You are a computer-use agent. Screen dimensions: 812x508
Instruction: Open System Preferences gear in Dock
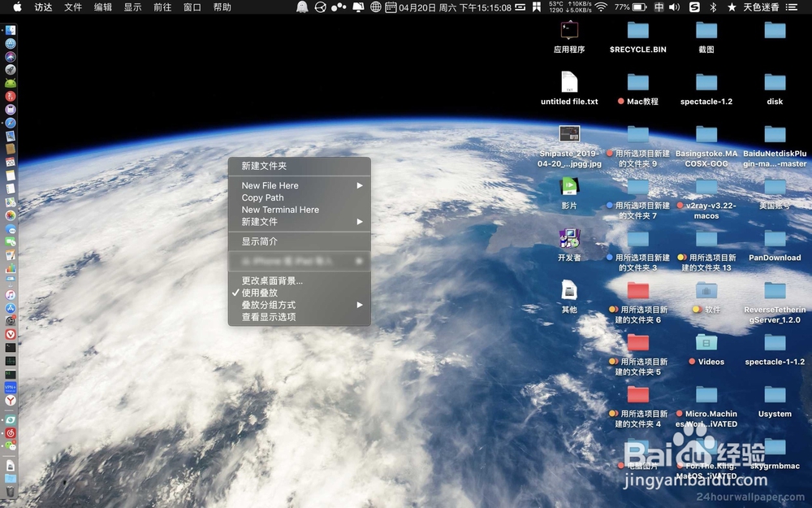11,321
